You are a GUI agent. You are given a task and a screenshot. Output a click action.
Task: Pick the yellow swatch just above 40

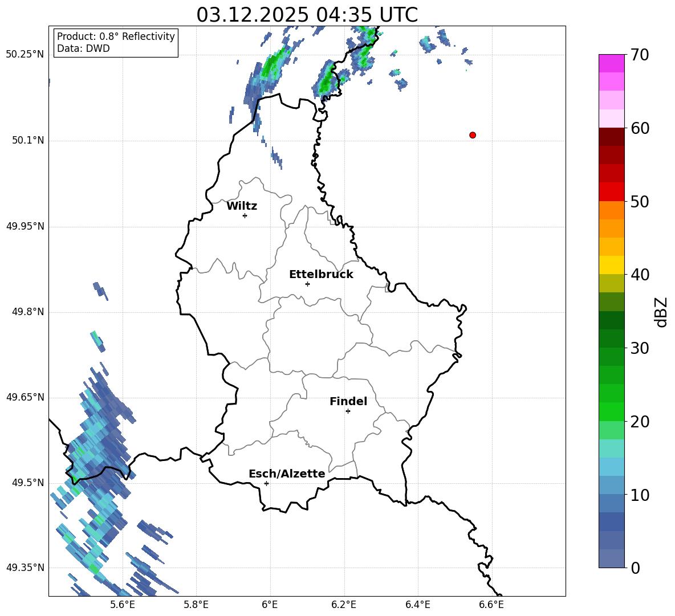pyautogui.click(x=612, y=265)
